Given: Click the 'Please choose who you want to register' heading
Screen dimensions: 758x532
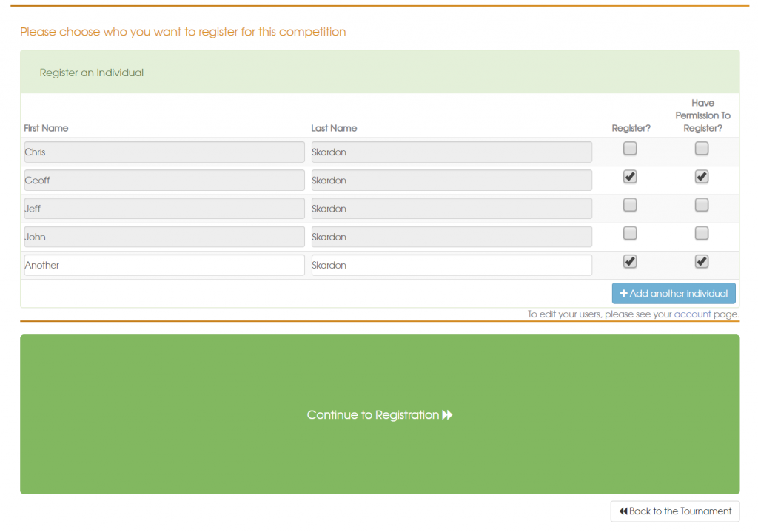Looking at the screenshot, I should coord(183,32).
